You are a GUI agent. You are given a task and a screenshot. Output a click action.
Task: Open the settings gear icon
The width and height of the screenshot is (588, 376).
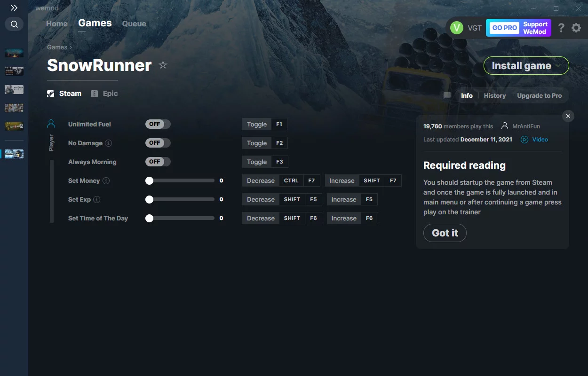point(576,28)
